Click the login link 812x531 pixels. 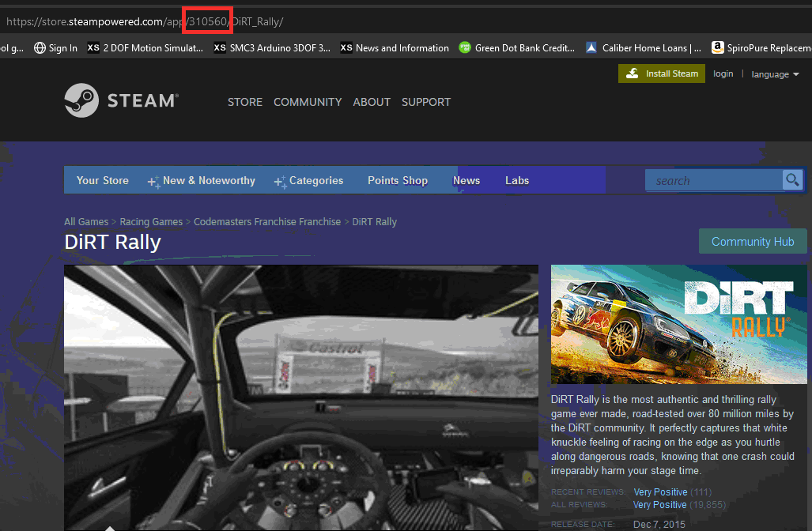tap(723, 73)
